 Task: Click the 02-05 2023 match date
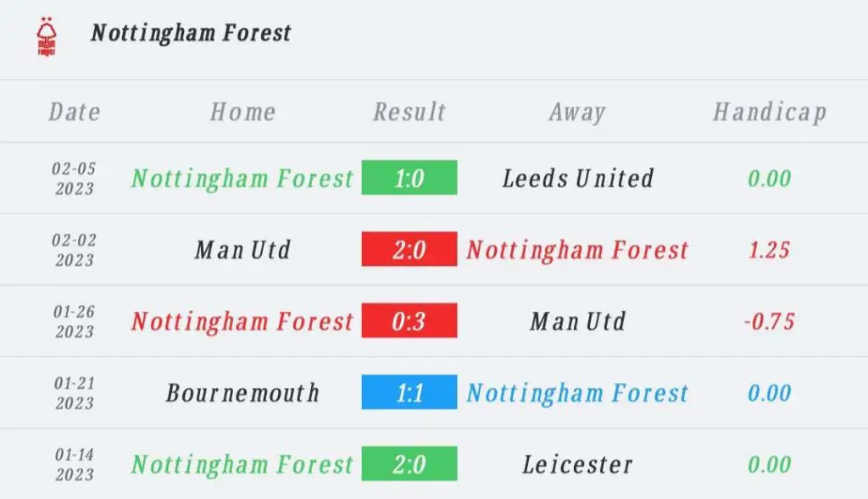pos(75,178)
